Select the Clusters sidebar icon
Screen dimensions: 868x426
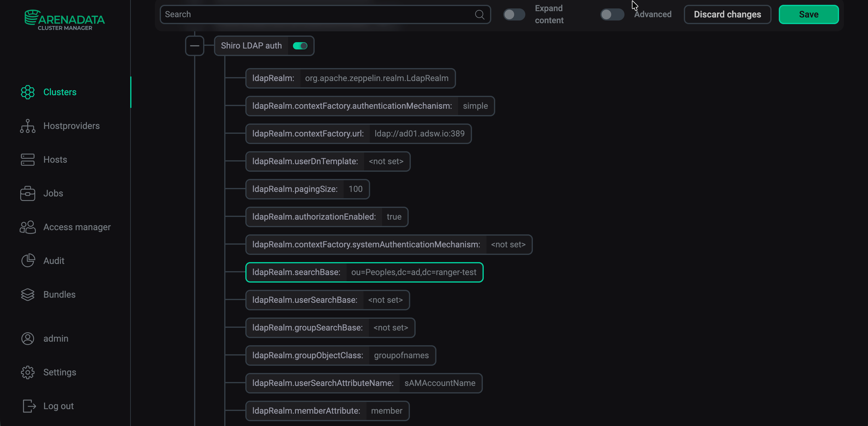[x=28, y=92]
